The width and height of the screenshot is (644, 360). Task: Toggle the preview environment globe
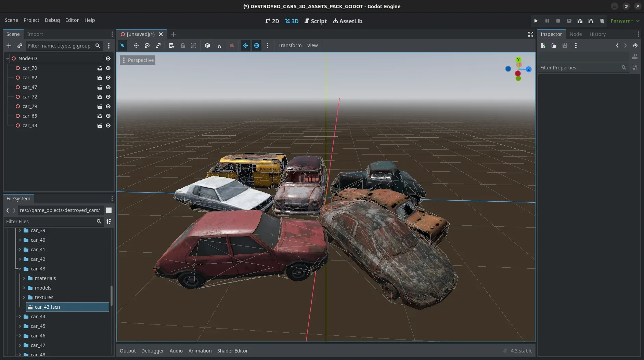pyautogui.click(x=257, y=45)
